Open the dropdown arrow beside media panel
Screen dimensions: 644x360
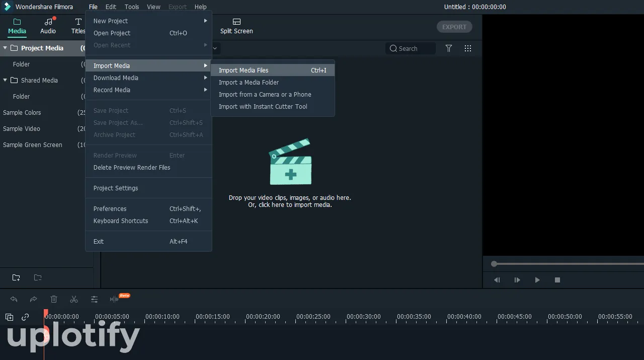pyautogui.click(x=215, y=48)
